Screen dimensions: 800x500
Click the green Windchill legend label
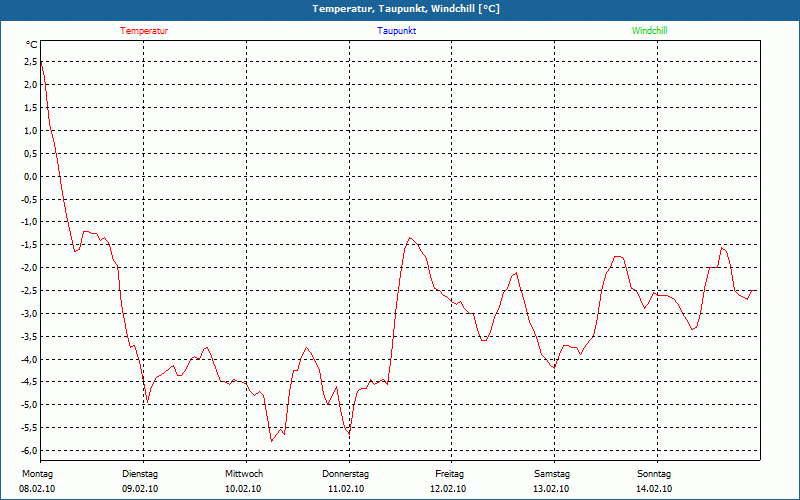pos(649,31)
